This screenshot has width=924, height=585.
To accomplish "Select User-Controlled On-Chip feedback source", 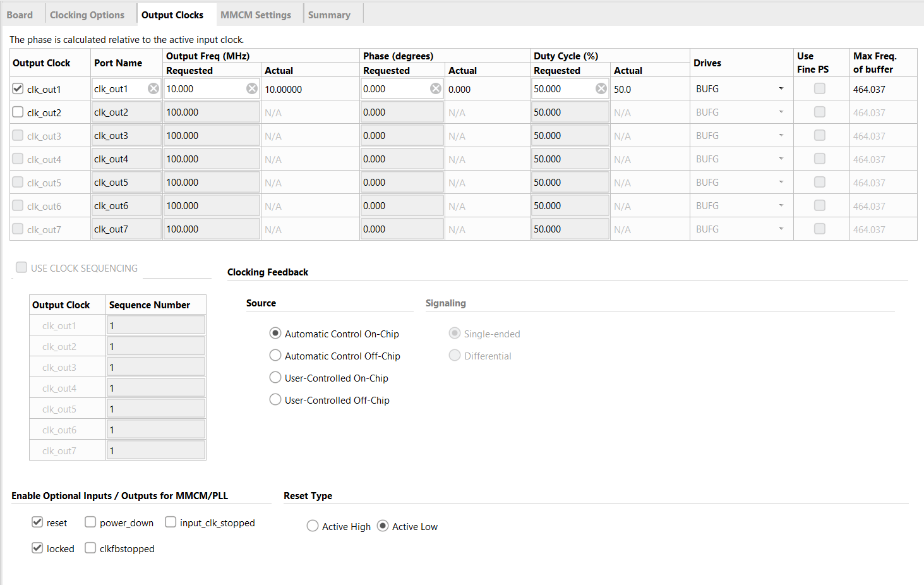I will click(x=275, y=378).
